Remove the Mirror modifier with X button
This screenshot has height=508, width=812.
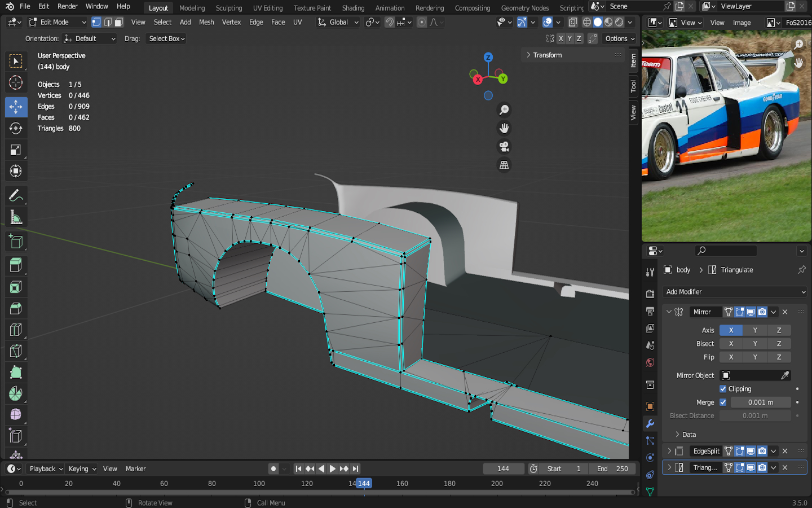click(x=785, y=312)
